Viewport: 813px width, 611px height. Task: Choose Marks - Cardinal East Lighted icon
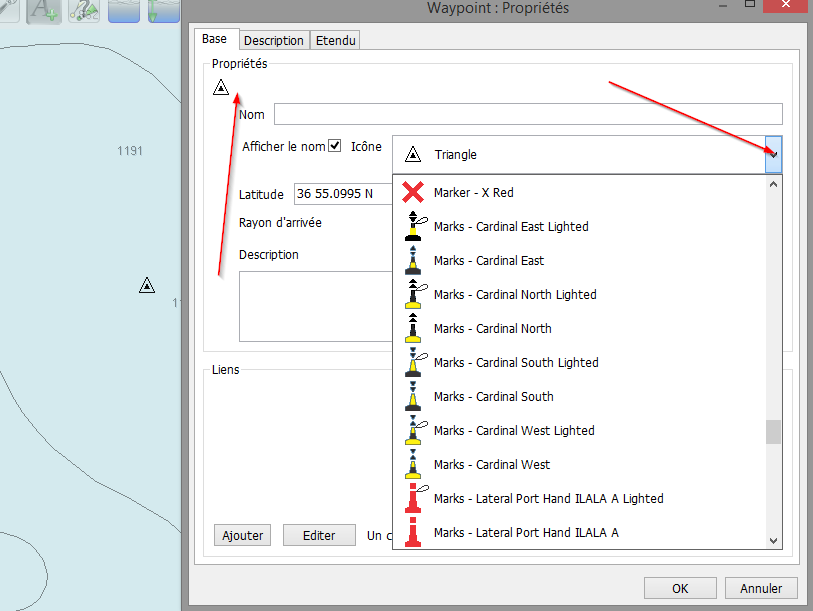coord(510,227)
